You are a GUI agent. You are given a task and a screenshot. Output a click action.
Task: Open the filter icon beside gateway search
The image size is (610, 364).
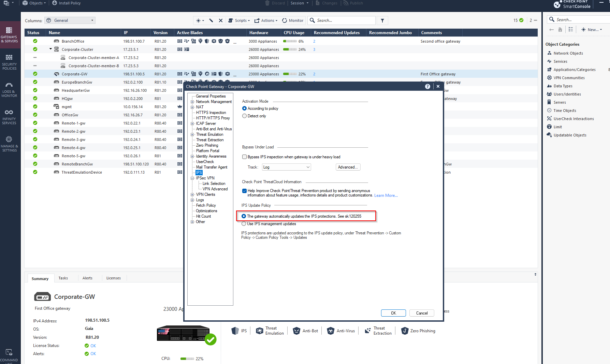click(x=382, y=20)
